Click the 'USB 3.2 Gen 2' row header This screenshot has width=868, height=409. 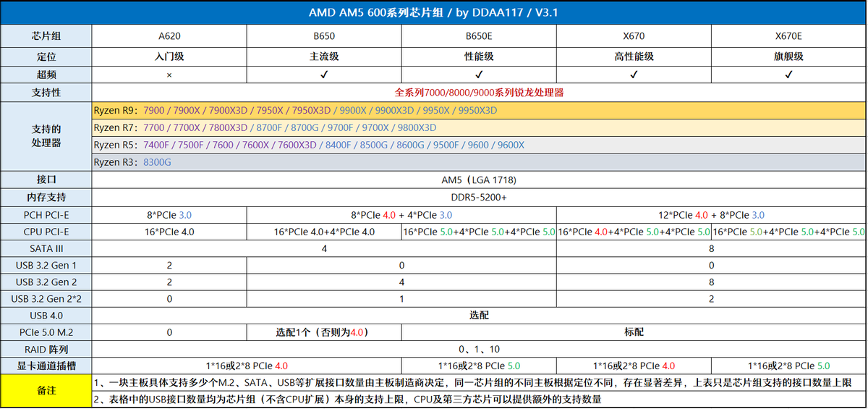tap(46, 282)
